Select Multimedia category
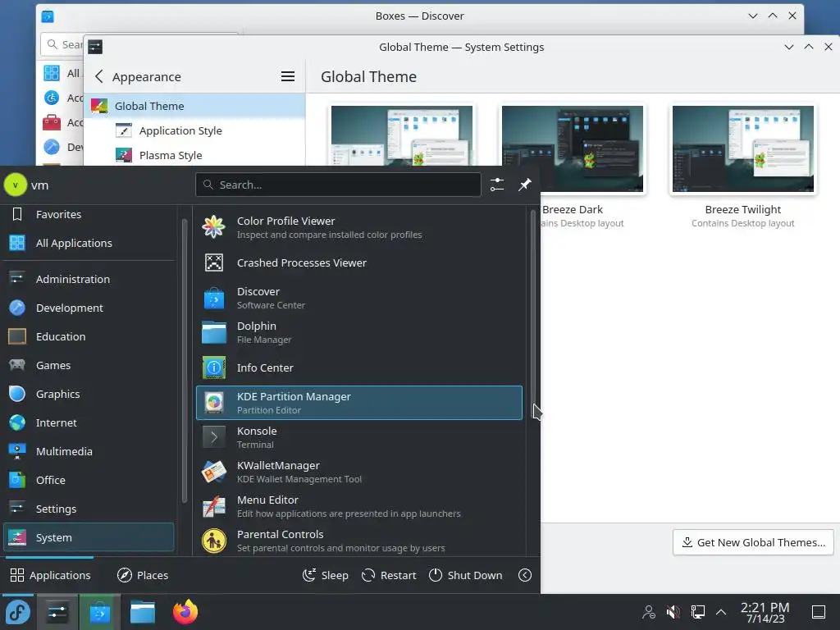This screenshot has height=630, width=840. tap(89, 452)
